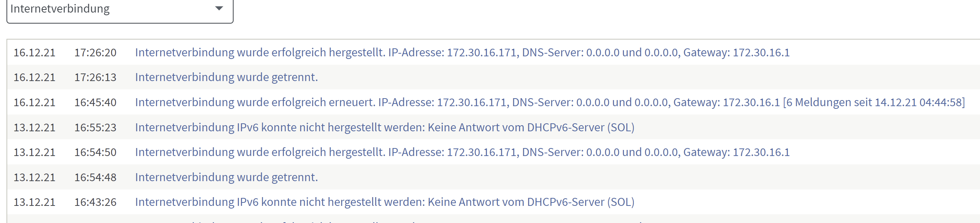Click the 16.12.21 date beside 16:45:40
Screen dimensions: 980x223
[x=35, y=102]
